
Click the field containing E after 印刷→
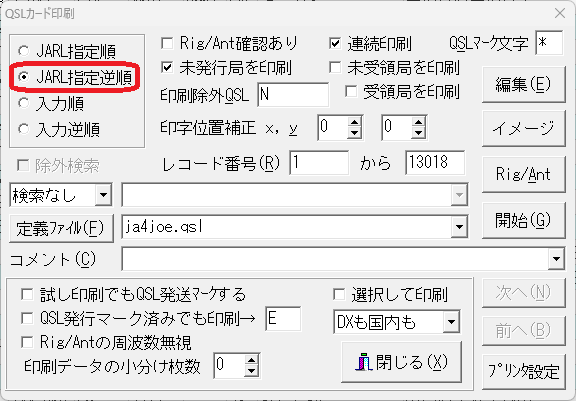[283, 318]
